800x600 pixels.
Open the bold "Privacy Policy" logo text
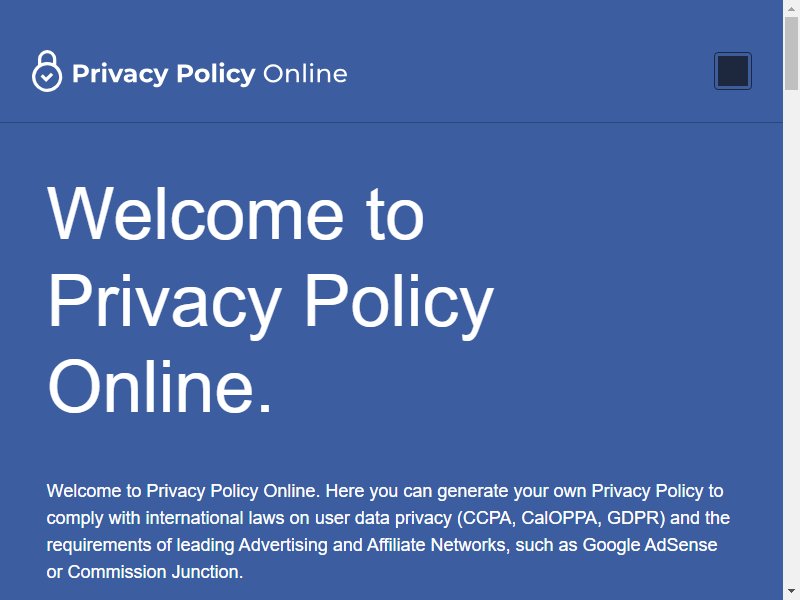click(x=164, y=74)
